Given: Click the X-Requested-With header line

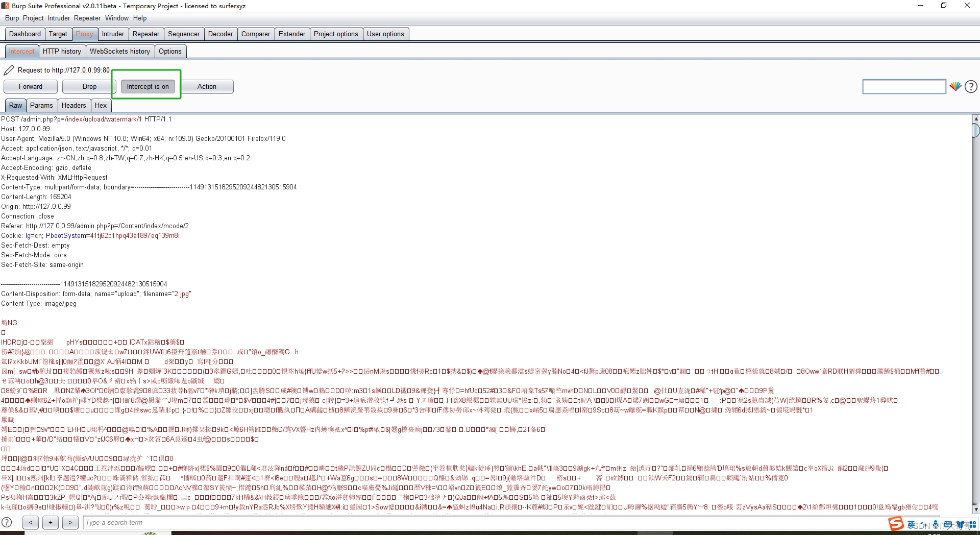Looking at the screenshot, I should (x=55, y=177).
